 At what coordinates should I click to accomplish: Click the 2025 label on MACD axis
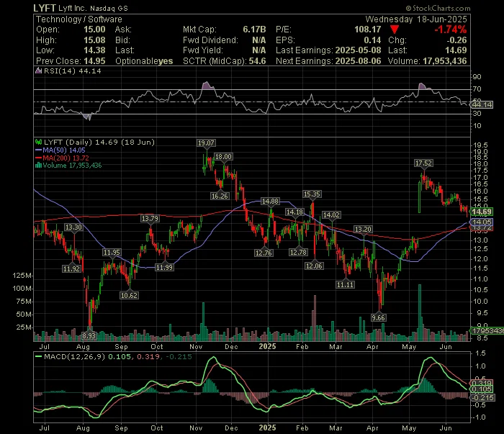pos(267,428)
